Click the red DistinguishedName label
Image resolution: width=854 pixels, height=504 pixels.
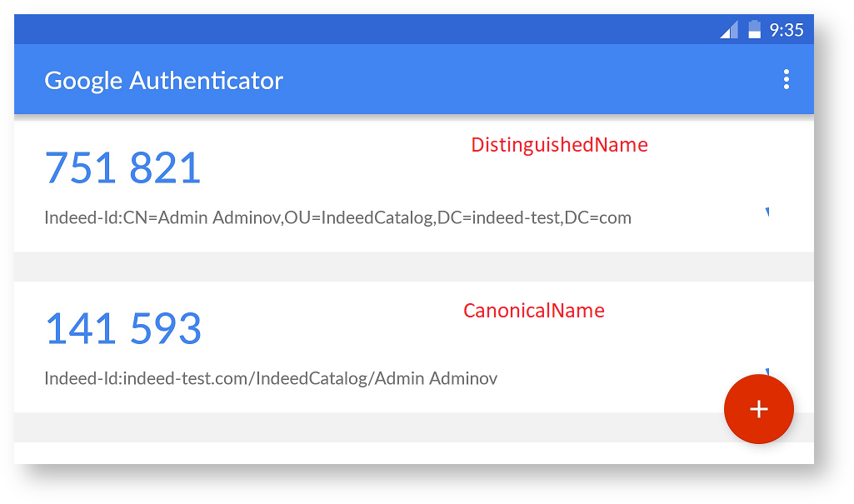(559, 145)
